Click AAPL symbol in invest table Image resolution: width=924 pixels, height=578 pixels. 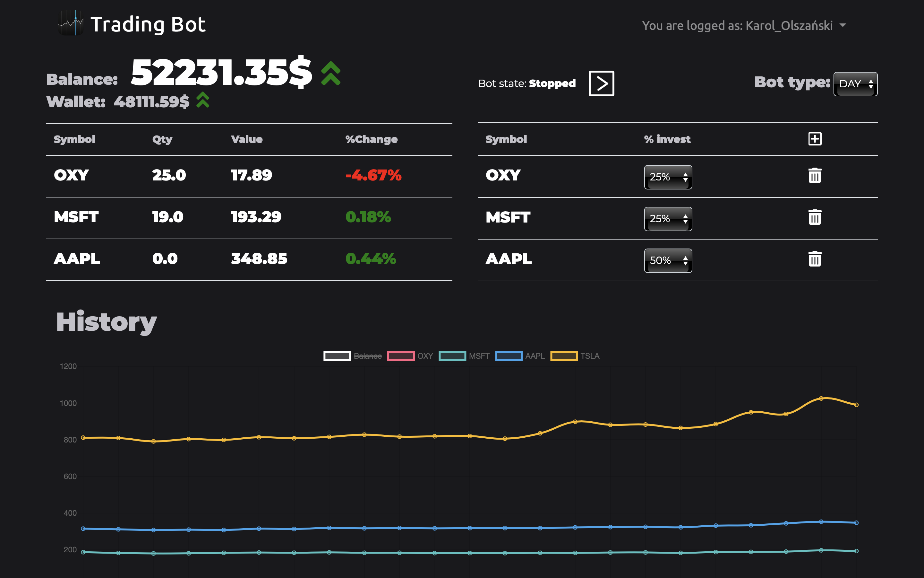(x=509, y=259)
